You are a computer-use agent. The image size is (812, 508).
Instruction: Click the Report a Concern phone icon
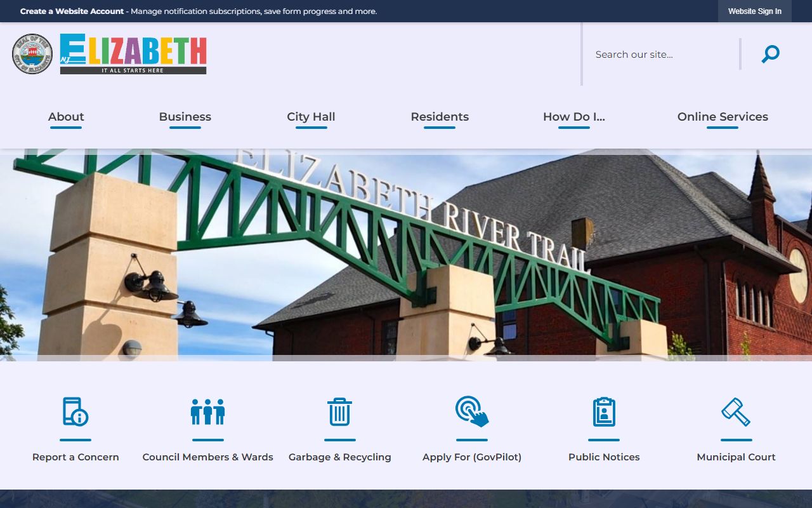(x=75, y=411)
